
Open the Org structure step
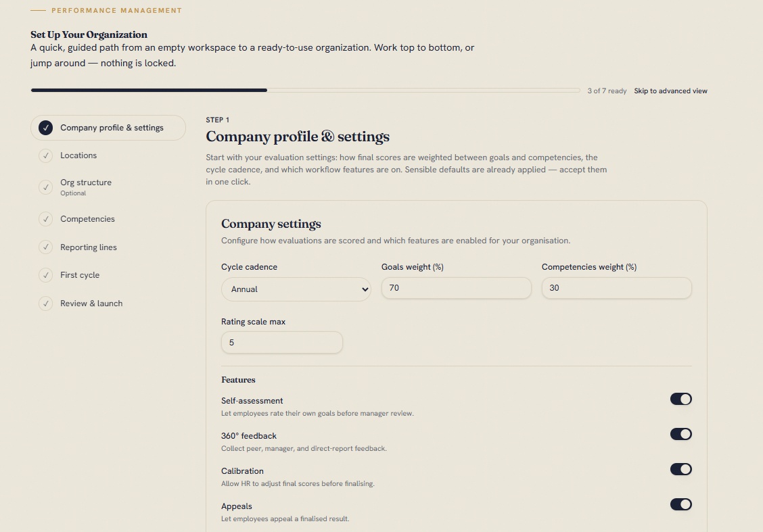point(108,187)
